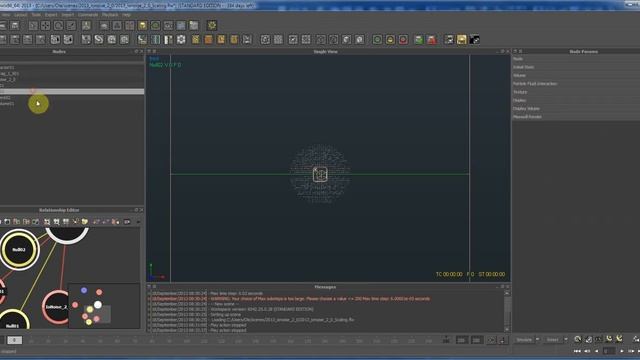This screenshot has height=360, width=640.
Task: Expand the Volume parameter section
Action: (x=576, y=76)
